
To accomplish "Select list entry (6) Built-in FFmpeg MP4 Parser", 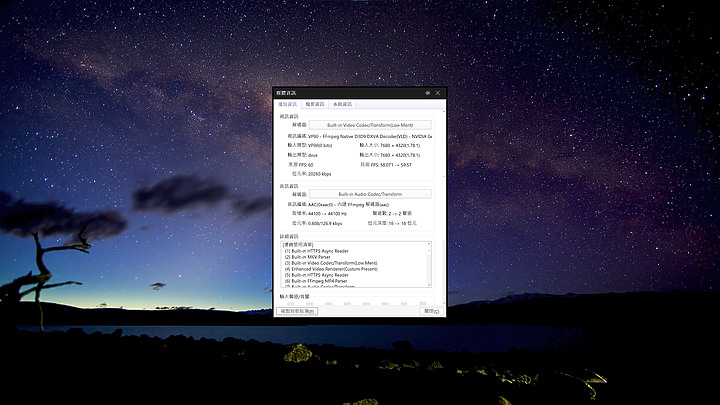I will (318, 281).
